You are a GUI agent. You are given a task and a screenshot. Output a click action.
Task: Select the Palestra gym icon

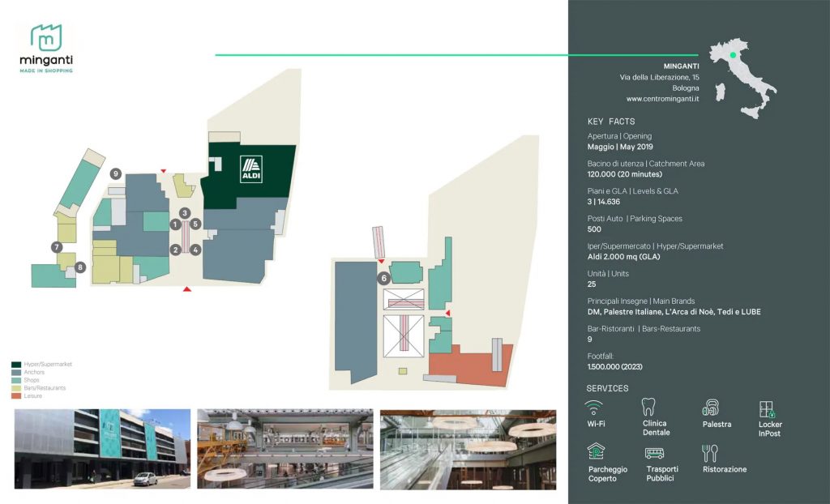click(711, 408)
